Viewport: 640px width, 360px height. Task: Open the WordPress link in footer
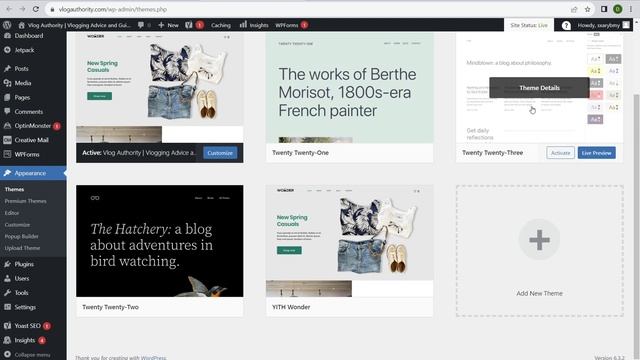coord(153,358)
